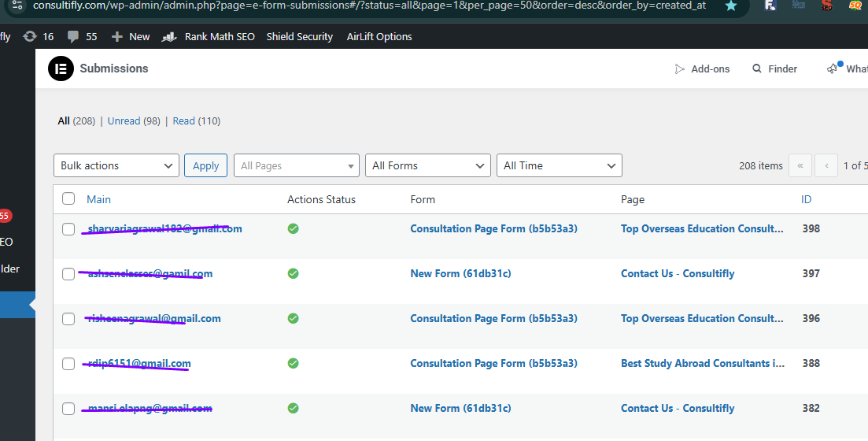This screenshot has height=441, width=868.
Task: Open the All Forms filter dropdown
Action: point(428,165)
